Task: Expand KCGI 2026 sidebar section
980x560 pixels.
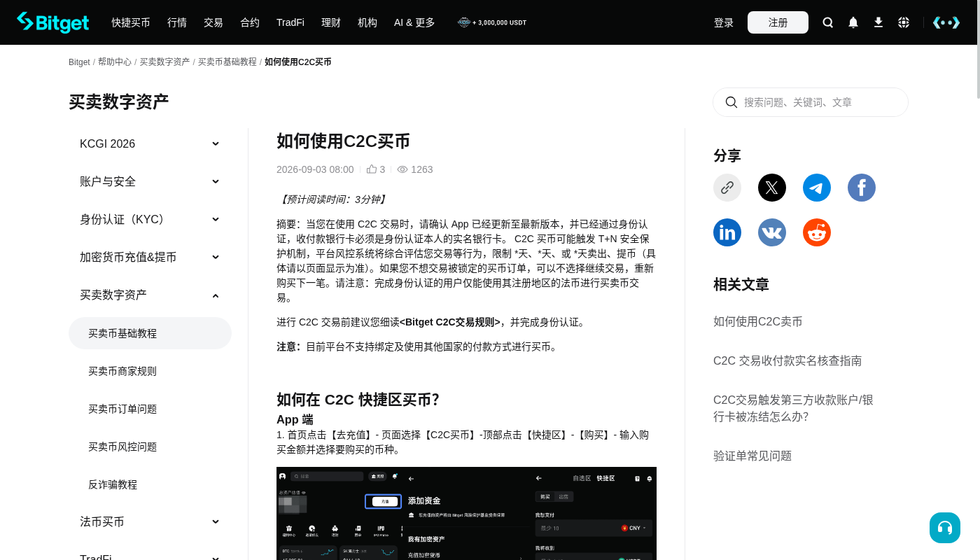Action: (x=150, y=143)
